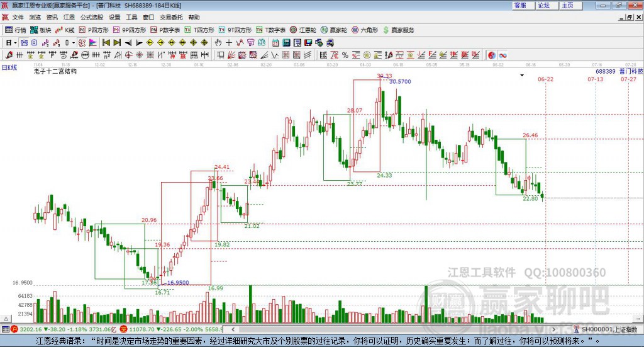The width and height of the screenshot is (644, 347).
Task: Click the status bar table icon
Action: click(5, 329)
